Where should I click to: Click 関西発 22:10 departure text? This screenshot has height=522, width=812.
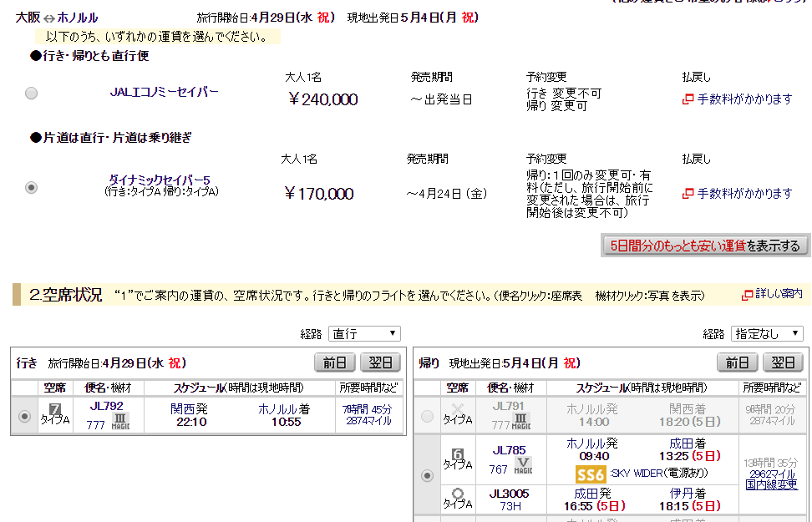190,415
